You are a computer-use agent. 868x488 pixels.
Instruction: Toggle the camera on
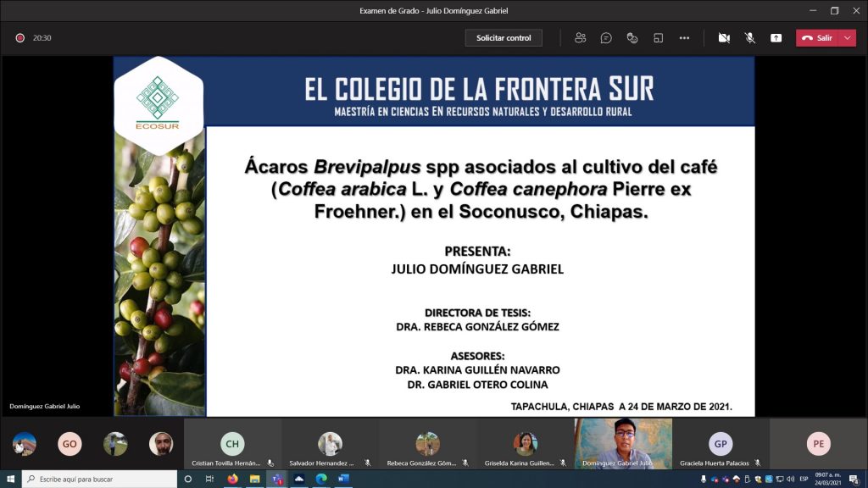(724, 37)
